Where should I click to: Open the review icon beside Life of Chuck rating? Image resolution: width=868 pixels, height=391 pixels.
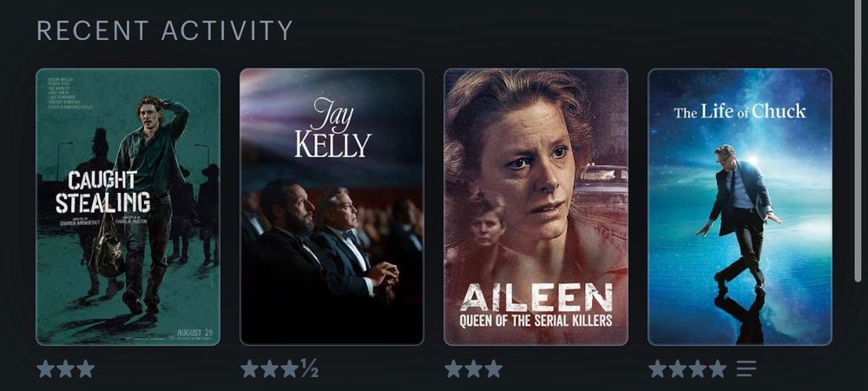pyautogui.click(x=746, y=368)
